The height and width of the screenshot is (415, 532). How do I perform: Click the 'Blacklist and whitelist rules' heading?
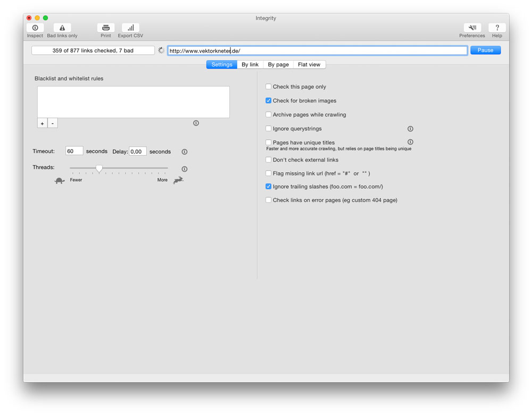tap(69, 78)
